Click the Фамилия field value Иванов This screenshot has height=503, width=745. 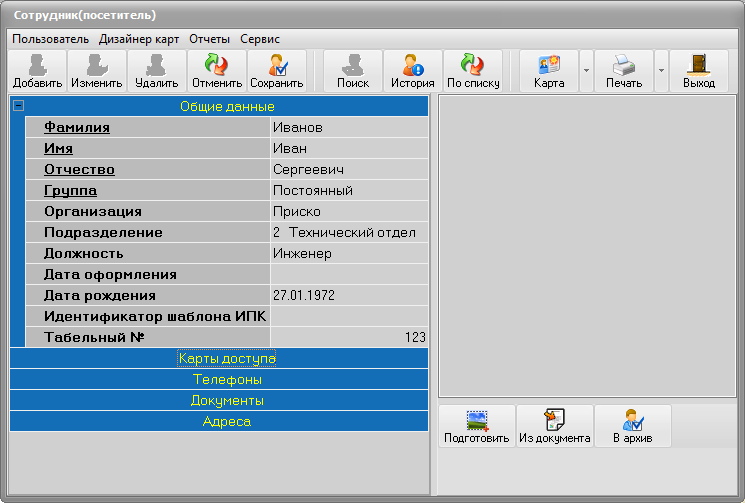349,127
